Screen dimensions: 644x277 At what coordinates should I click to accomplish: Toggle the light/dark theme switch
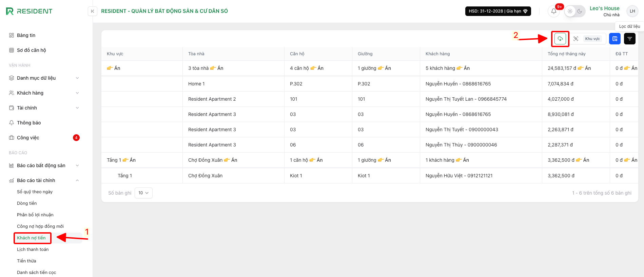[x=575, y=11]
